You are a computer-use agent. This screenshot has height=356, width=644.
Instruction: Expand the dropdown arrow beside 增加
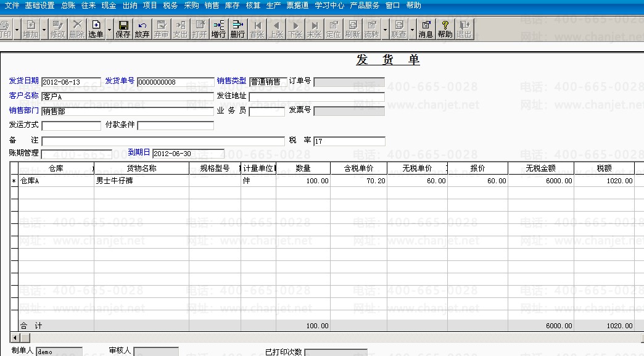[44, 30]
